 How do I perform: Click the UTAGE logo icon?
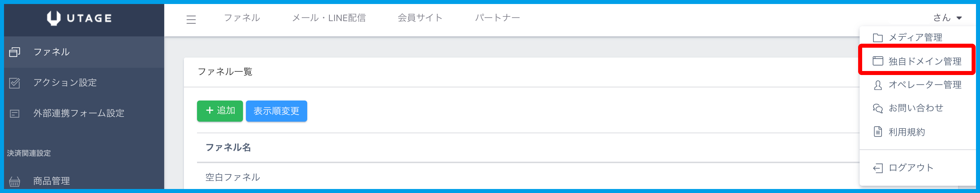tap(54, 18)
